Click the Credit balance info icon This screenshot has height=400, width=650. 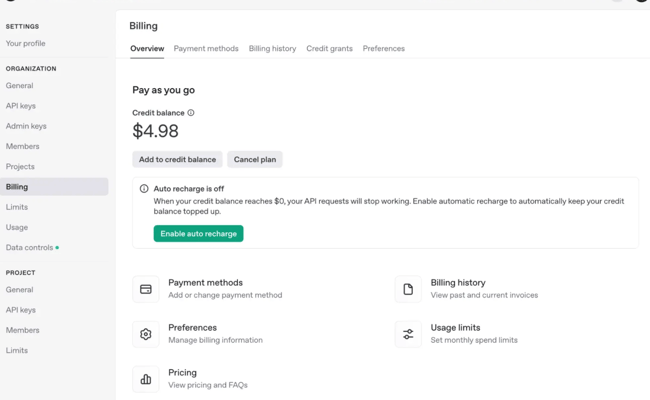(x=191, y=113)
